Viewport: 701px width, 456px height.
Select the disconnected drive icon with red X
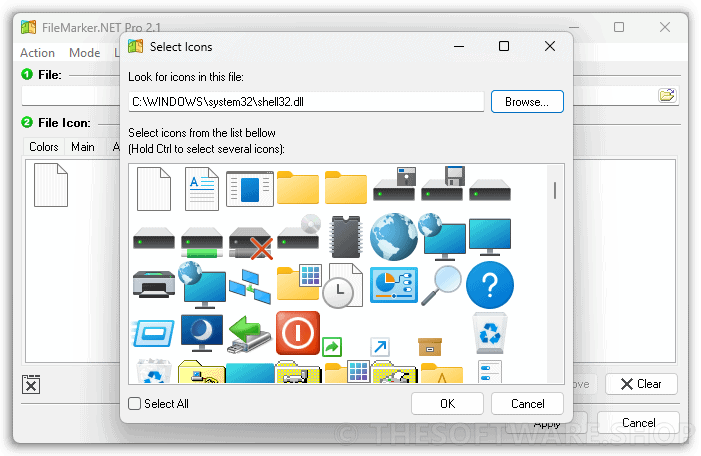click(251, 243)
